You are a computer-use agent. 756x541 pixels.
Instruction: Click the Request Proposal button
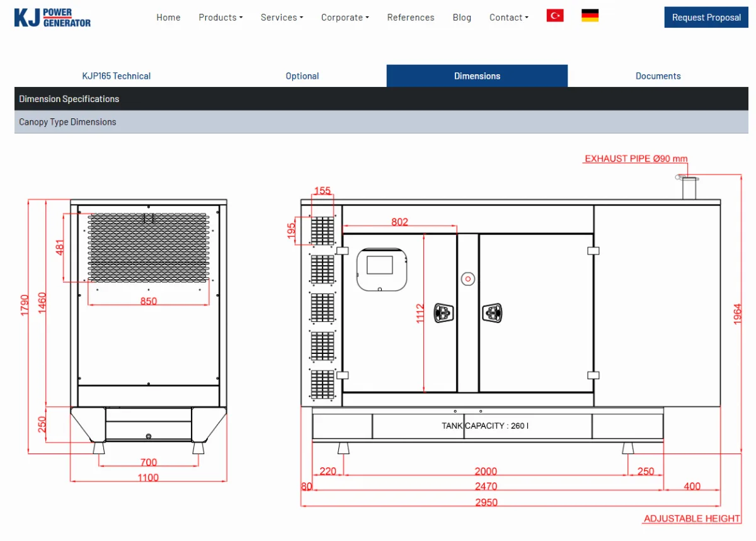[x=706, y=17]
